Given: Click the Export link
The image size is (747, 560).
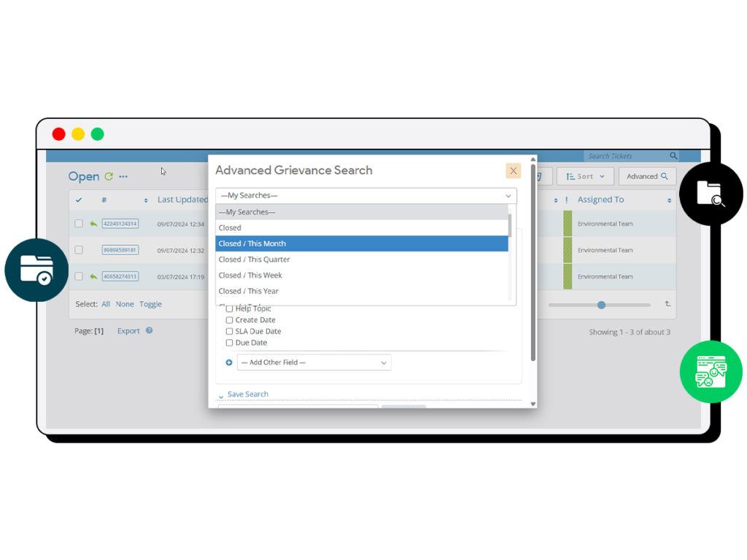Looking at the screenshot, I should pyautogui.click(x=128, y=330).
